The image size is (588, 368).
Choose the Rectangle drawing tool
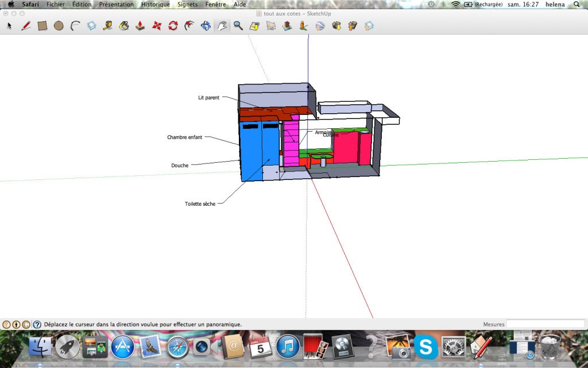click(42, 26)
